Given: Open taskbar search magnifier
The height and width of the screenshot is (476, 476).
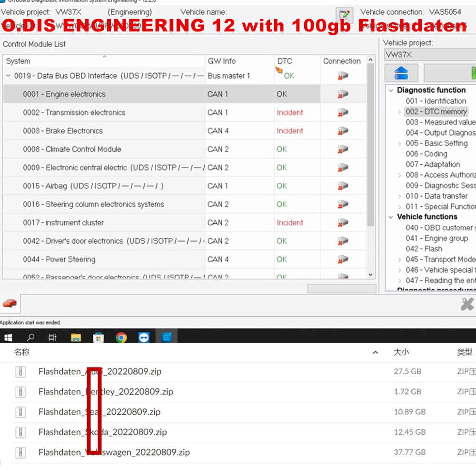Looking at the screenshot, I should click(x=30, y=337).
